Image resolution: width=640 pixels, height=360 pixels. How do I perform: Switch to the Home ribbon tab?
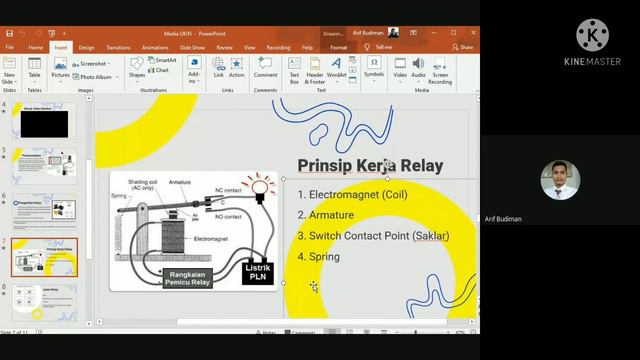pyautogui.click(x=36, y=47)
